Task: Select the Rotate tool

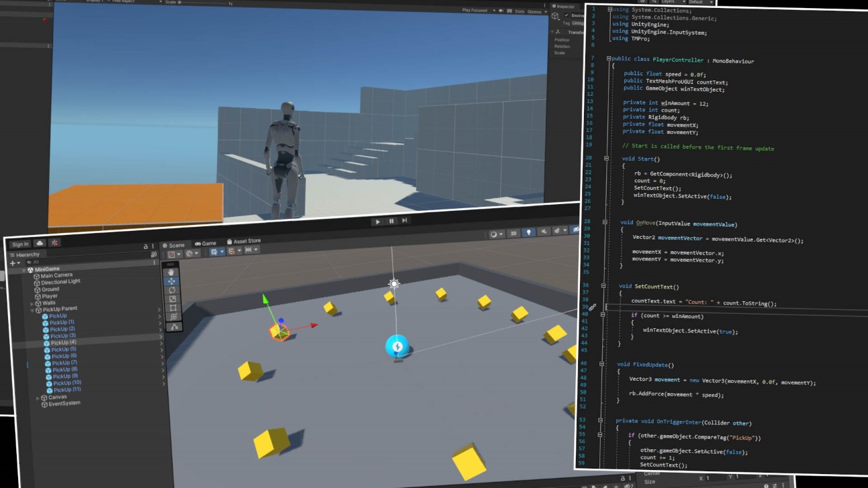Action: coord(173,291)
